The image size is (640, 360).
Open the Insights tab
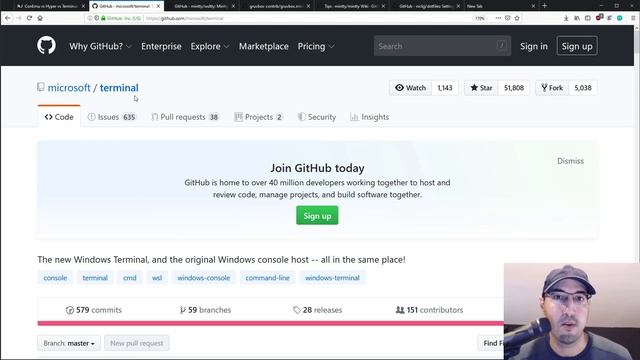tap(369, 117)
